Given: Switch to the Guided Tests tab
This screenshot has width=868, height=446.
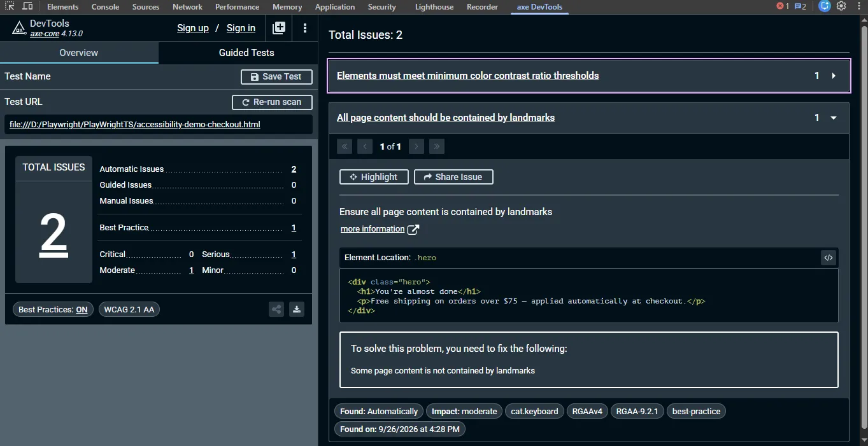Looking at the screenshot, I should [x=246, y=53].
